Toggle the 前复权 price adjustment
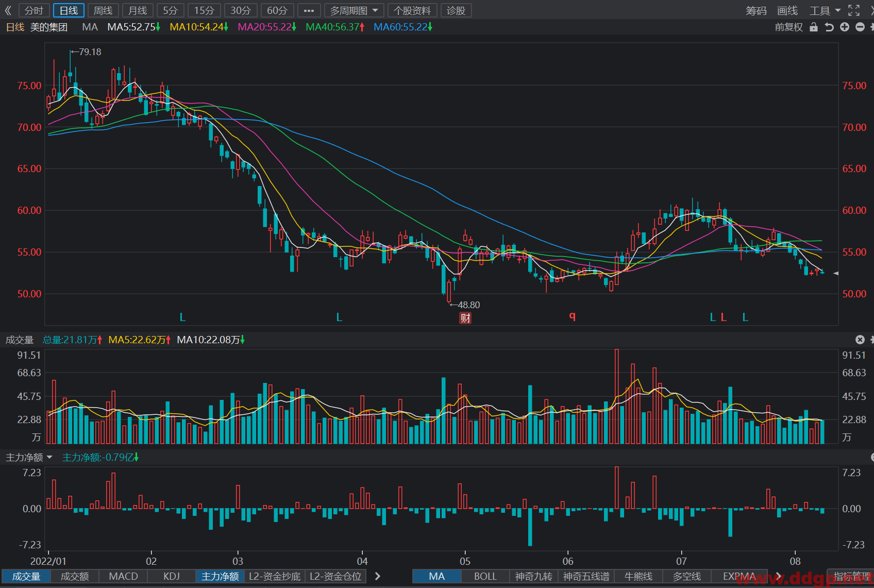 789,27
